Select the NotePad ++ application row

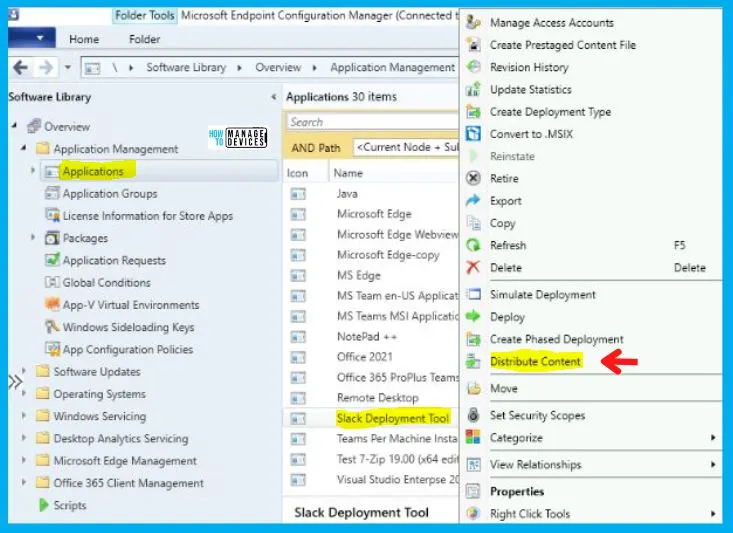pos(372,337)
